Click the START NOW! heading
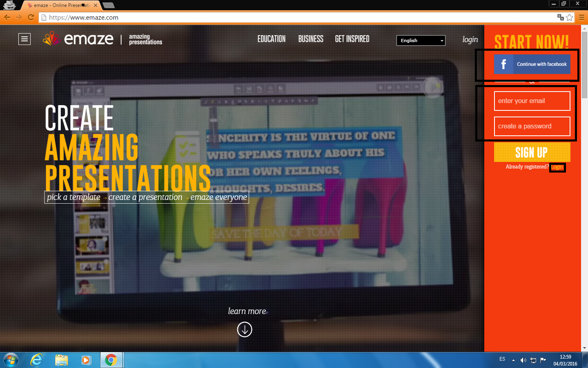 click(x=532, y=42)
